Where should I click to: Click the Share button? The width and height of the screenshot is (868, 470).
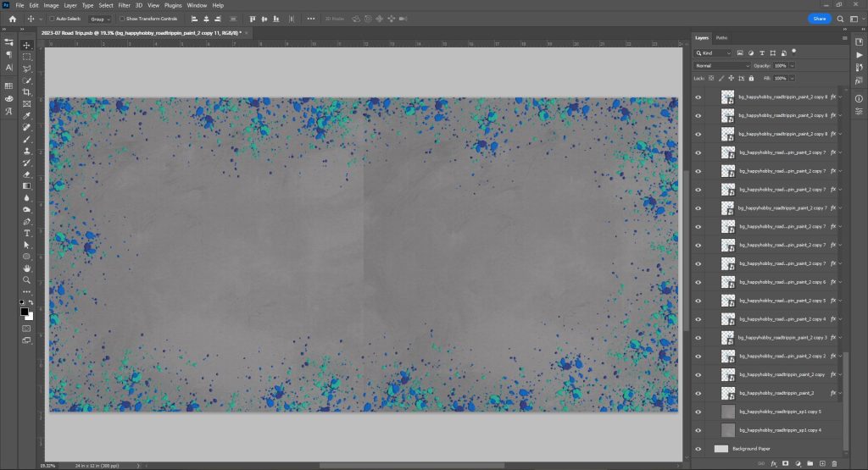pyautogui.click(x=819, y=18)
